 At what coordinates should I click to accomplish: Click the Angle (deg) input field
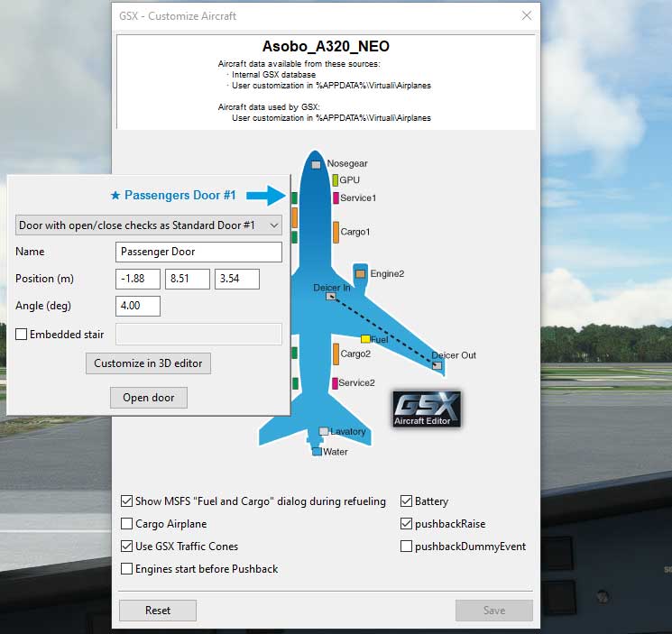click(138, 306)
